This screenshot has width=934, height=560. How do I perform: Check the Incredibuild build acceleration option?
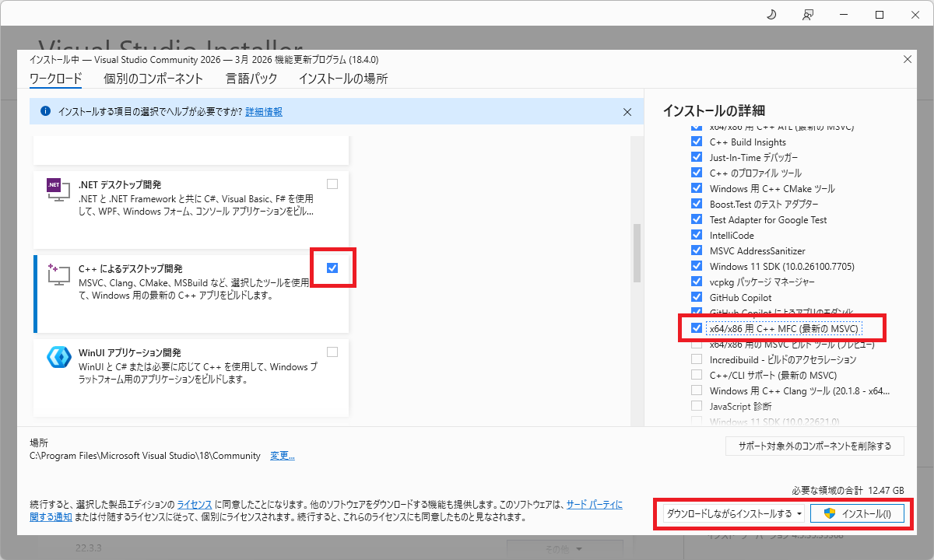(x=697, y=359)
